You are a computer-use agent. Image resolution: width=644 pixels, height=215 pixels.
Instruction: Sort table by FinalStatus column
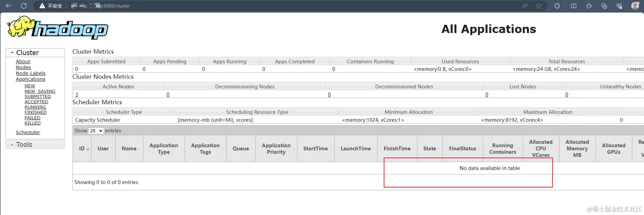(x=463, y=149)
